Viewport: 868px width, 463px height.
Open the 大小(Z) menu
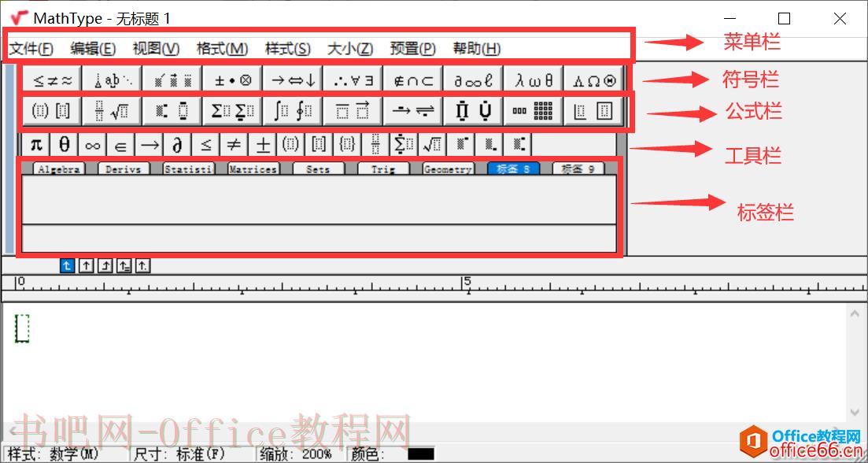350,49
